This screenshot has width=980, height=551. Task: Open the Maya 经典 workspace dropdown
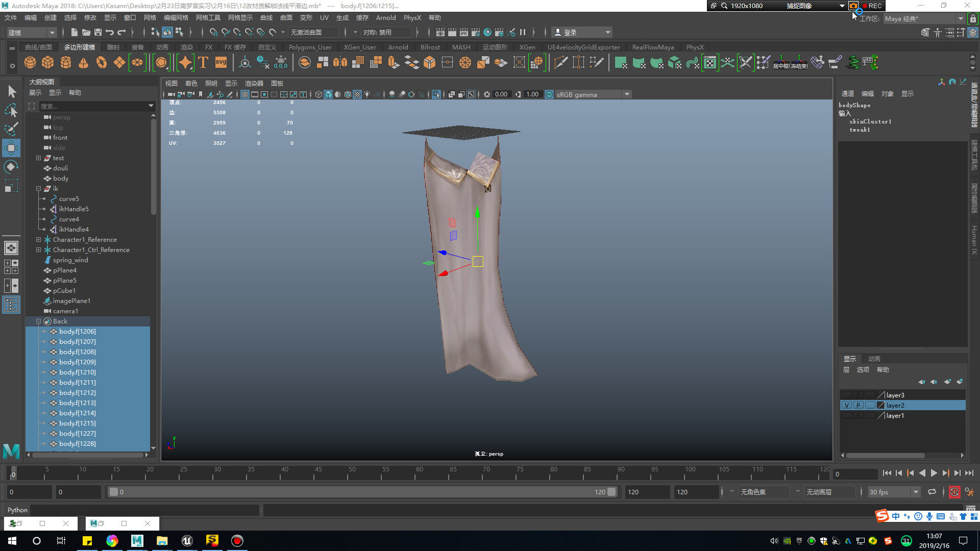click(x=924, y=18)
